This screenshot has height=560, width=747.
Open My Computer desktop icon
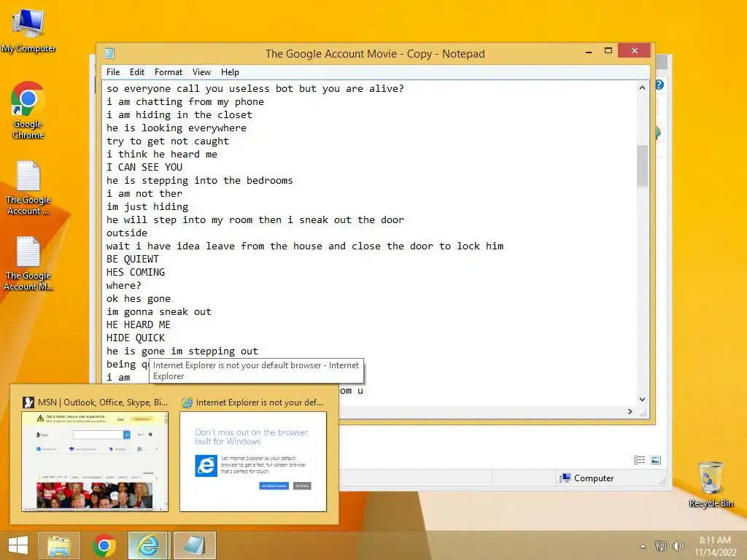(x=28, y=31)
